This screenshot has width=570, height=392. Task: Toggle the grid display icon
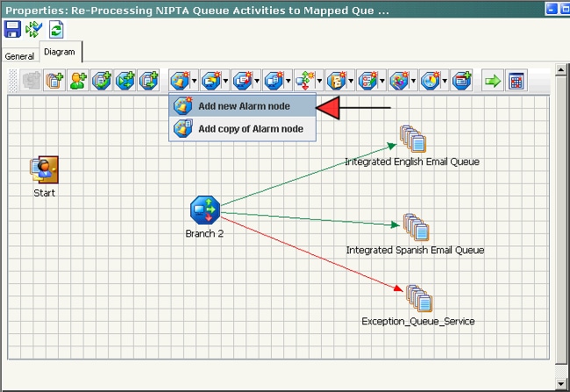click(517, 81)
